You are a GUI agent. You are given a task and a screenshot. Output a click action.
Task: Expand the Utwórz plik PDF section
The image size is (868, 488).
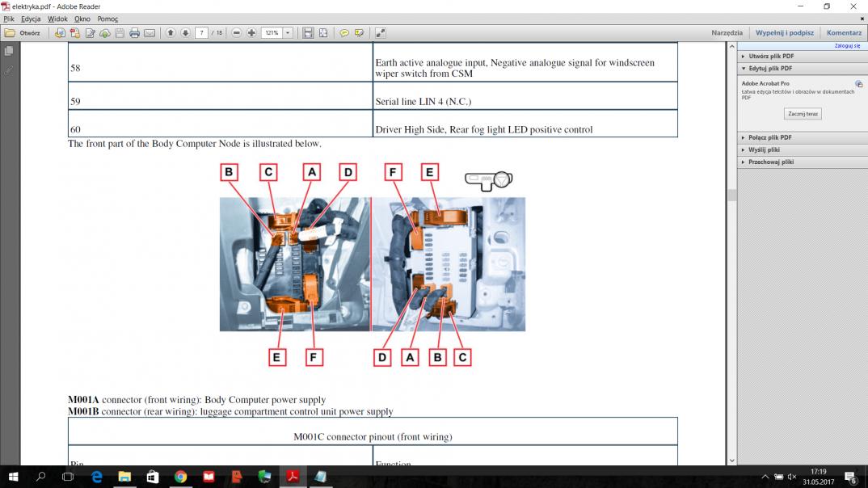pos(802,57)
